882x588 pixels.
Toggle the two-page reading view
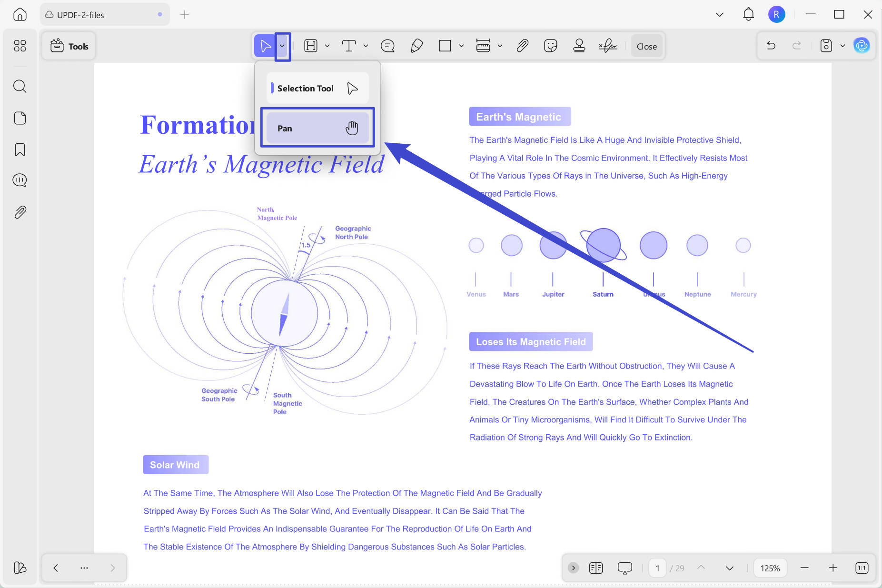pos(596,568)
